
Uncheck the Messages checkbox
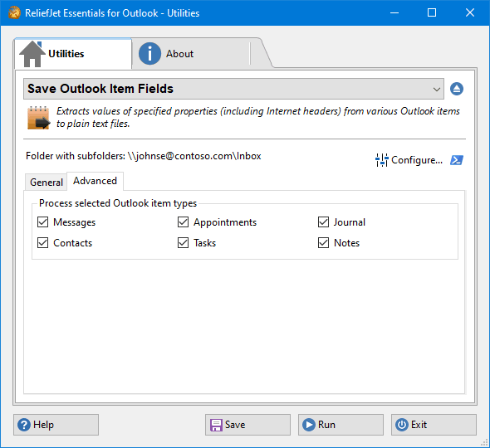click(x=42, y=222)
